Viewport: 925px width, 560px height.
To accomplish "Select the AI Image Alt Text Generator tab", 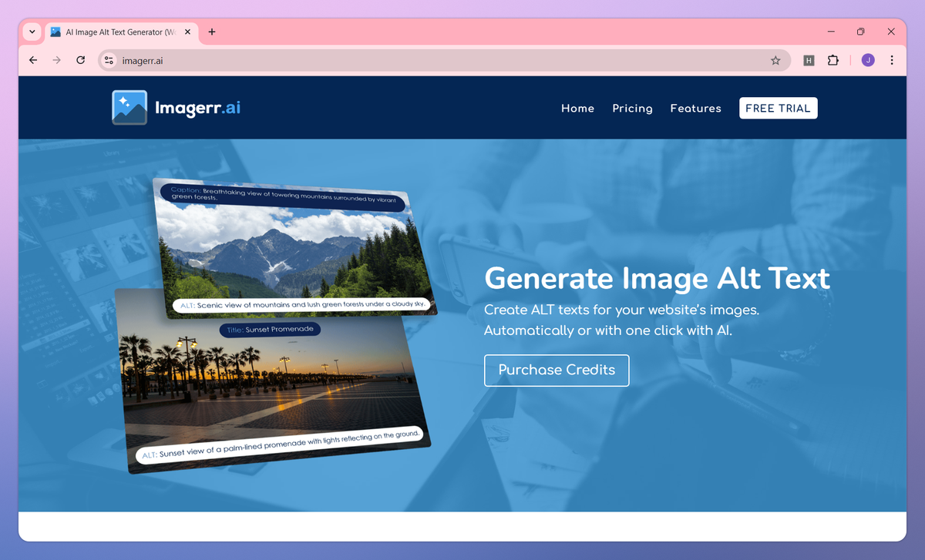I will [x=121, y=32].
